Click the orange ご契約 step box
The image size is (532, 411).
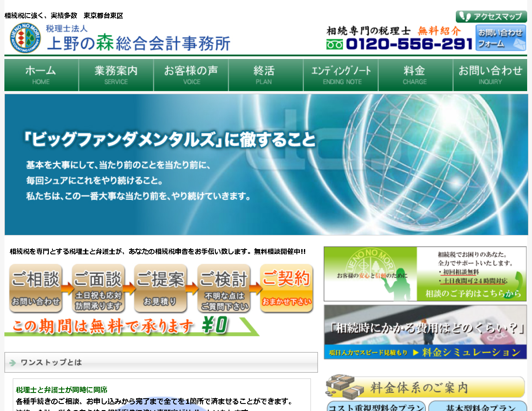point(286,288)
